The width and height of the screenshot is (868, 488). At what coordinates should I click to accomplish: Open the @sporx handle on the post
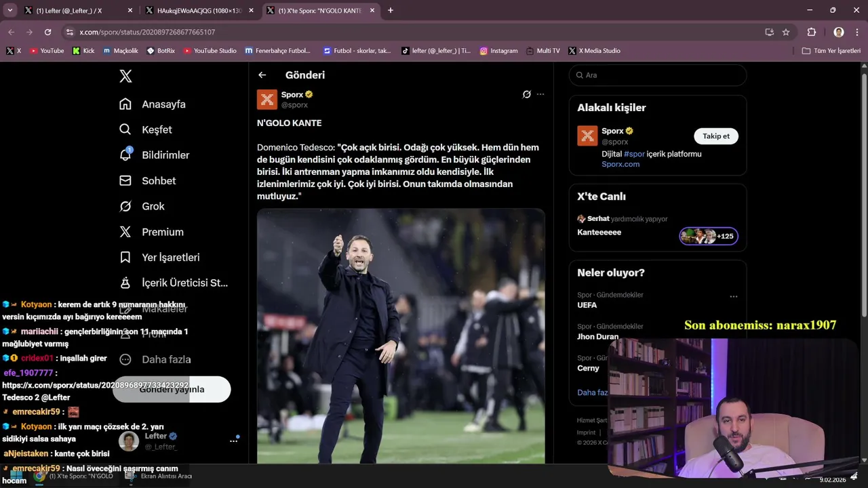click(294, 105)
